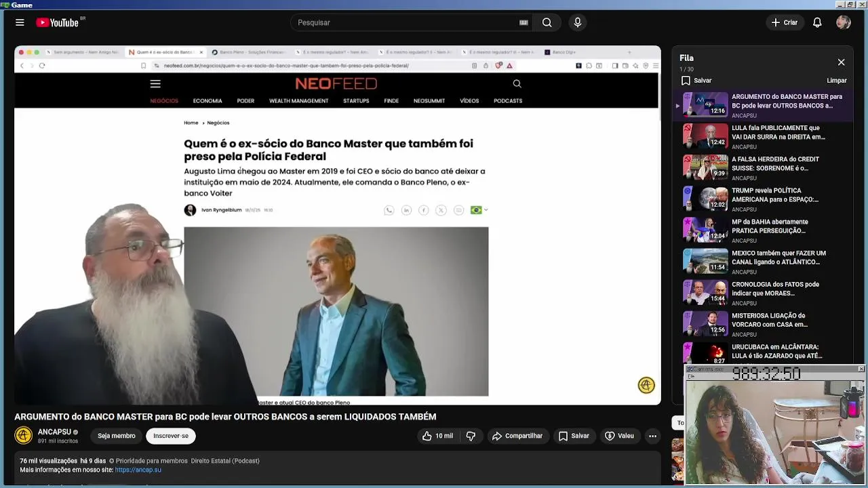
Task: Click the NEOFEED logo in the video
Action: pos(336,83)
